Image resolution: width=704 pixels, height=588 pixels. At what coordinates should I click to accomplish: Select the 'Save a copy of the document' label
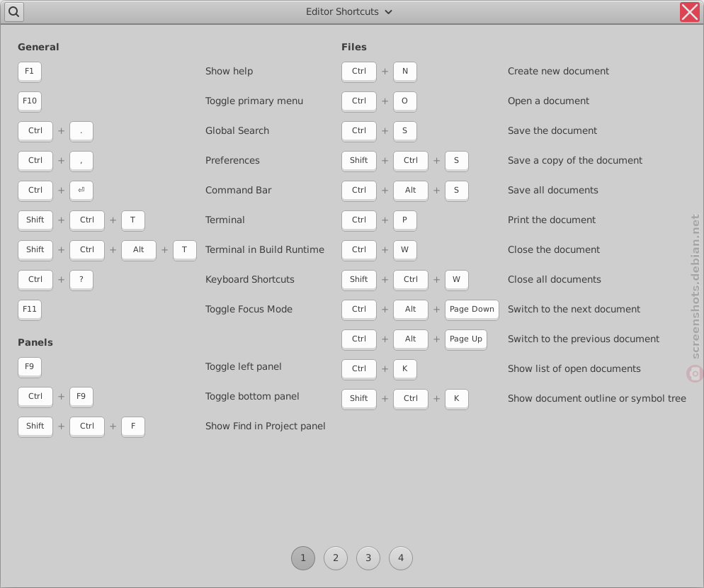pos(574,160)
